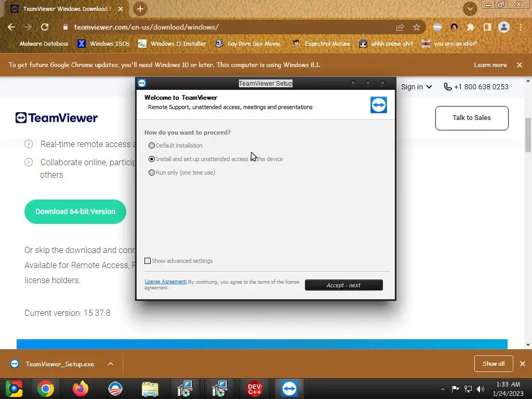The height and width of the screenshot is (399, 532).
Task: Open the Malware Database bookmark
Action: pos(44,44)
